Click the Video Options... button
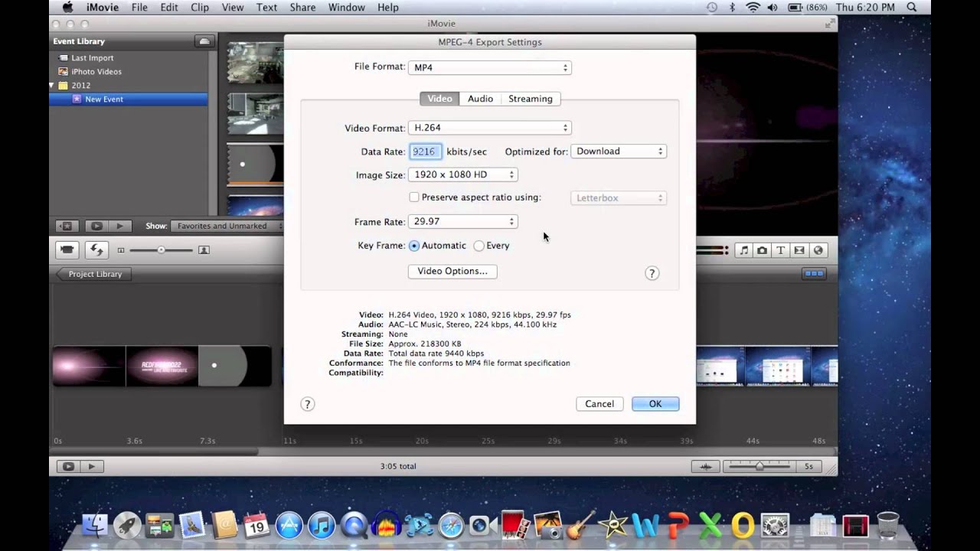 pyautogui.click(x=452, y=272)
